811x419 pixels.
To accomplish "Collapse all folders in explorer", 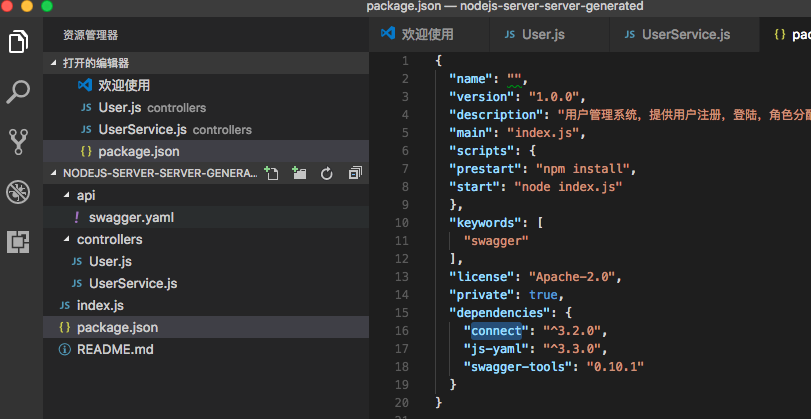I will 354,173.
